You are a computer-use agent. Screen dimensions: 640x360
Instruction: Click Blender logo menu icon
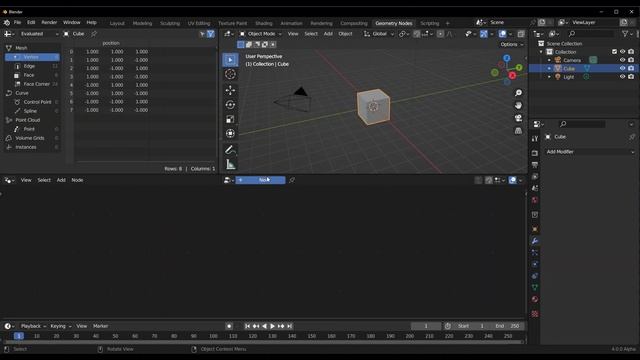pyautogui.click(x=7, y=22)
